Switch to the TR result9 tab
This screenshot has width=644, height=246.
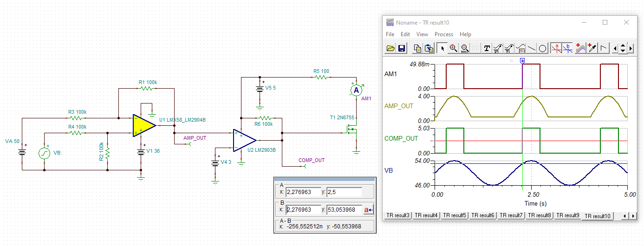click(567, 215)
